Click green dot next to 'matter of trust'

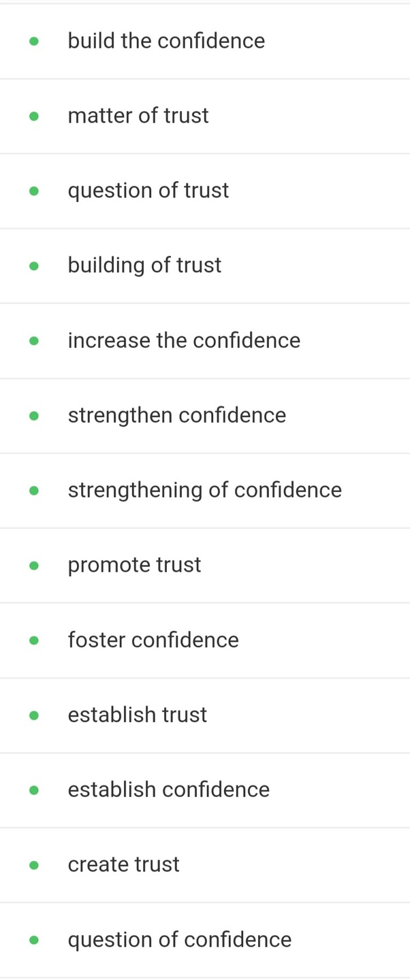pyautogui.click(x=34, y=116)
